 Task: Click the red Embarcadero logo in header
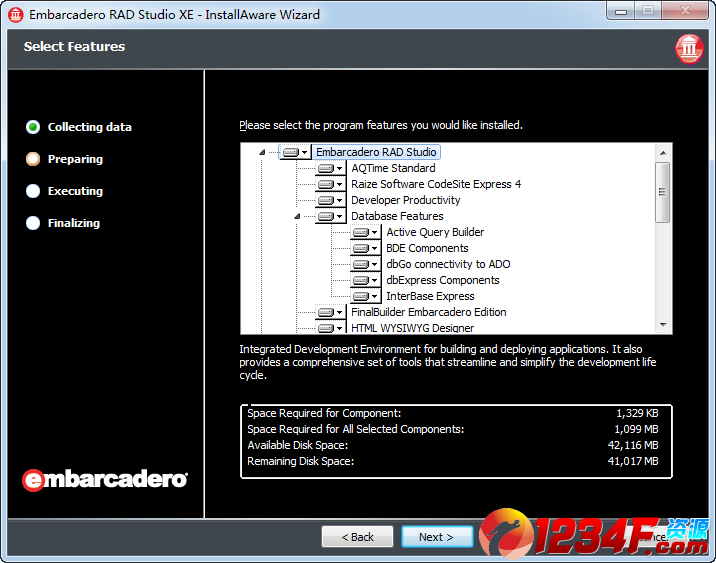689,48
